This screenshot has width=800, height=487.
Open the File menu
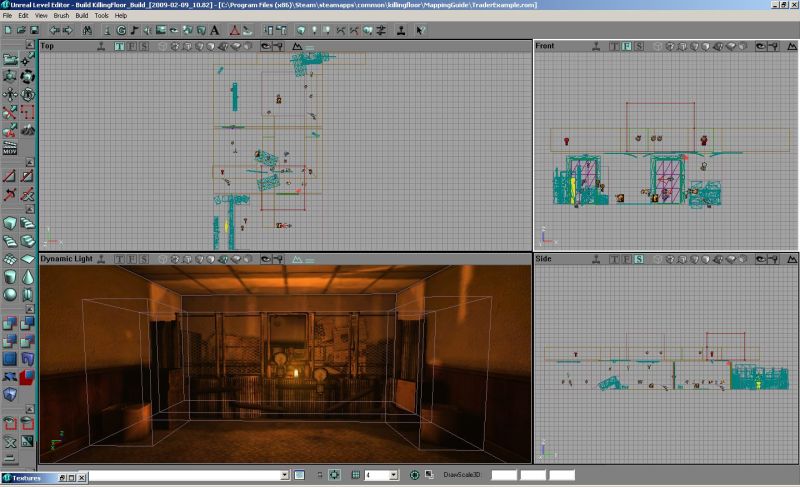pos(7,16)
